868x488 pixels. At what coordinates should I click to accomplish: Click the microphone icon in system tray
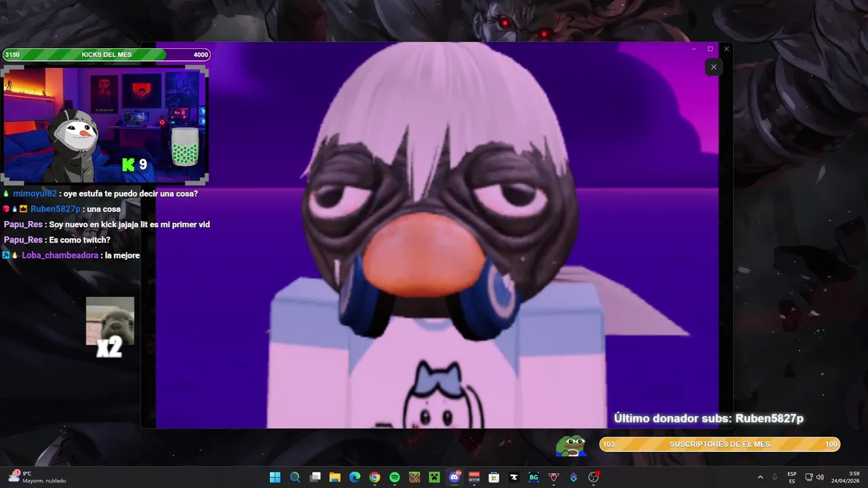tap(774, 477)
